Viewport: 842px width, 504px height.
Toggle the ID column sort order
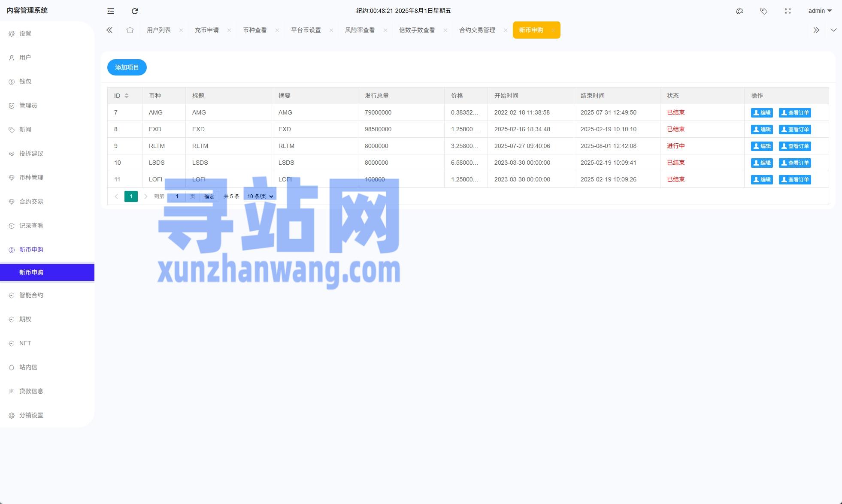[127, 95]
